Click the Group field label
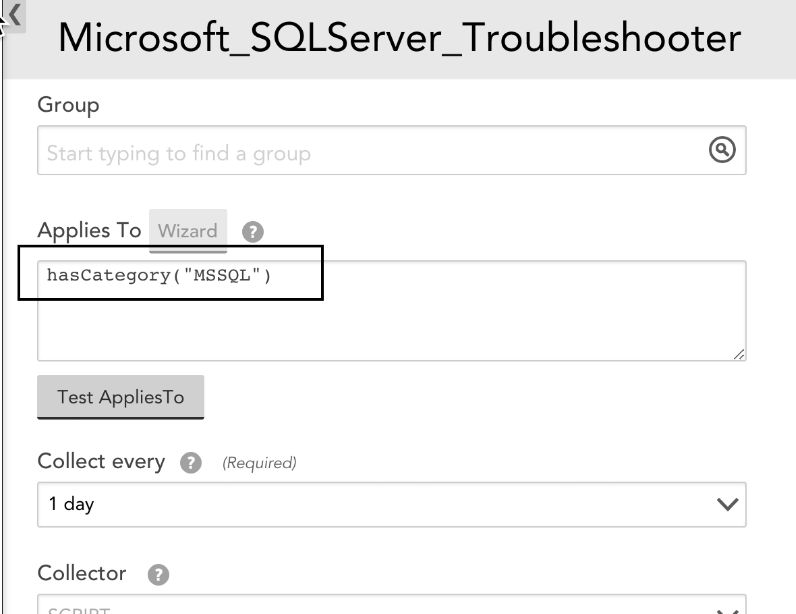This screenshot has height=614, width=796. point(69,105)
